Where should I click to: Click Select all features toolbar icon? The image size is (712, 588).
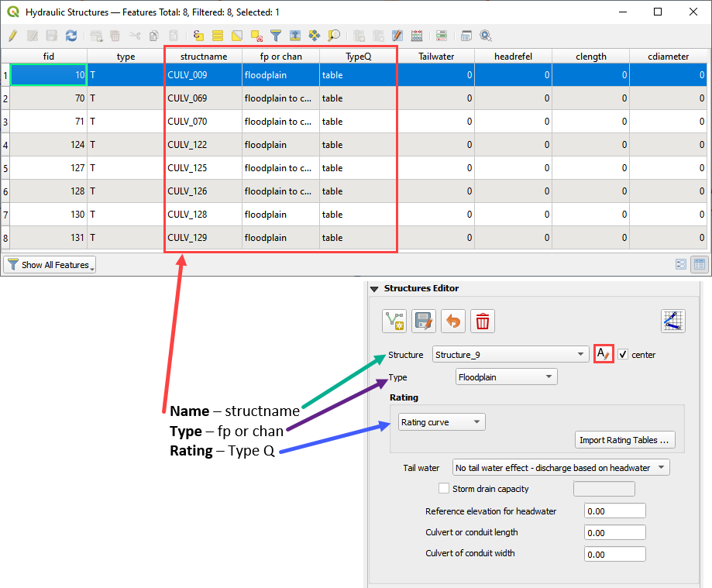pyautogui.click(x=218, y=36)
